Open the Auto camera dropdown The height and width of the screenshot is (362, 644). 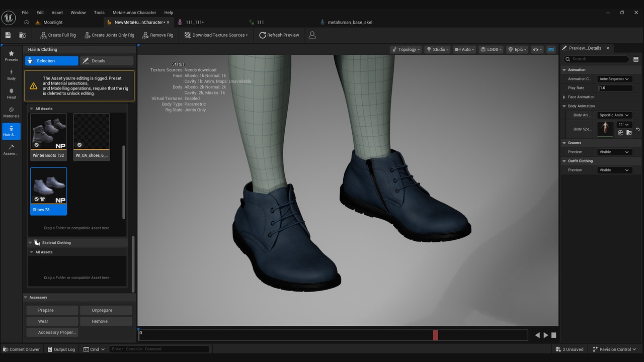pyautogui.click(x=464, y=49)
